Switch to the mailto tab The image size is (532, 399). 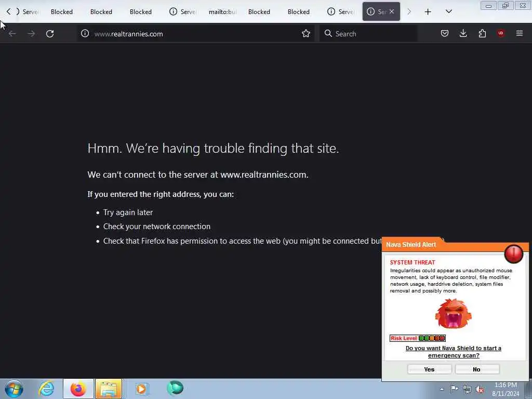222,12
